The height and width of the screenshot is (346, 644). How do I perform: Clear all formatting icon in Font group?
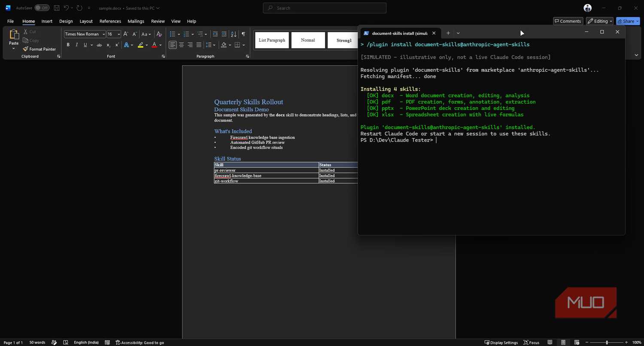coord(159,34)
